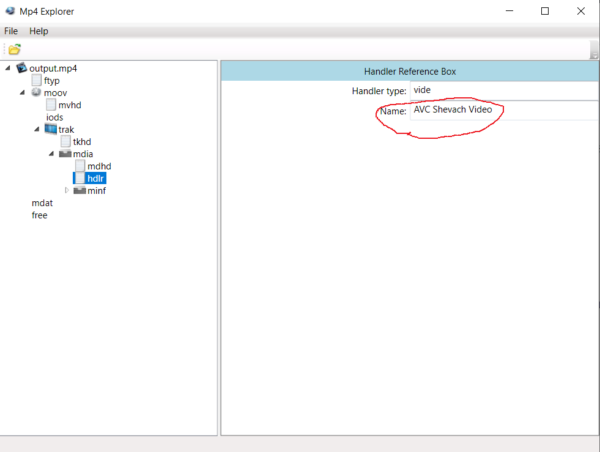Select the trak monitor icon
This screenshot has height=452, width=600.
click(51, 129)
